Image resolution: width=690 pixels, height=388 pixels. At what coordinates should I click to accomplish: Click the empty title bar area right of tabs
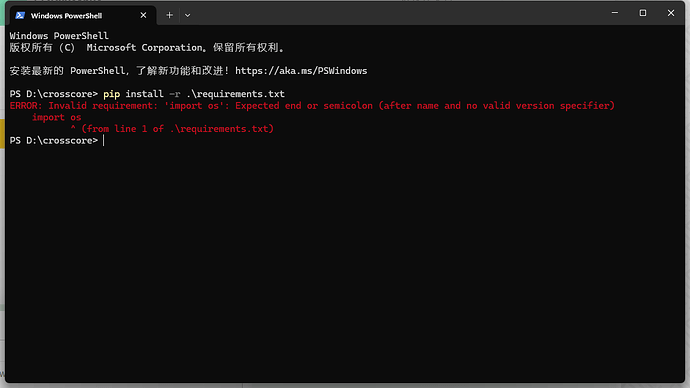click(396, 14)
